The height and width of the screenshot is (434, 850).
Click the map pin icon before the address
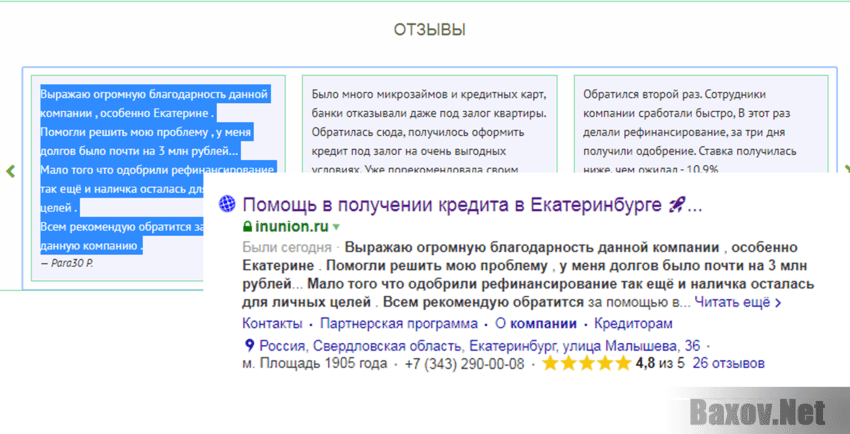pos(249,345)
